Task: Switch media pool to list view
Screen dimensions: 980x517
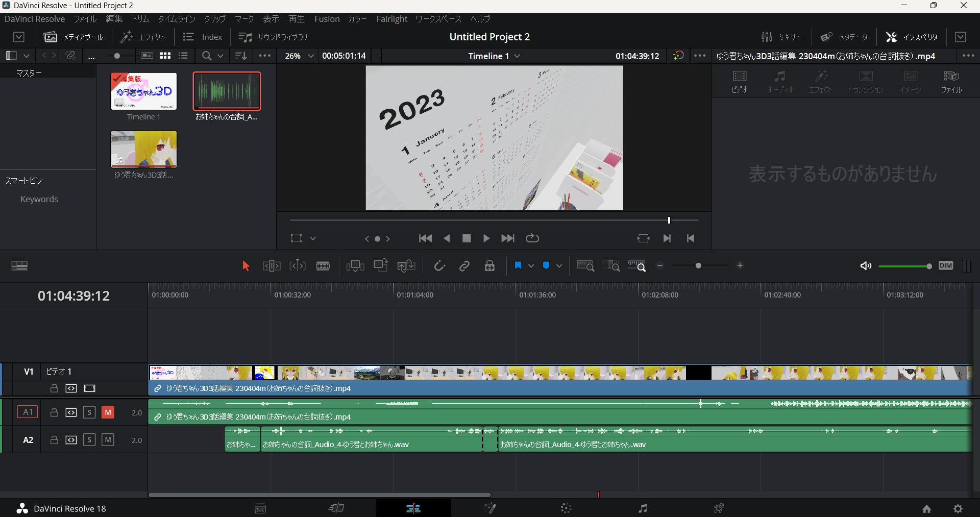Action: click(183, 56)
